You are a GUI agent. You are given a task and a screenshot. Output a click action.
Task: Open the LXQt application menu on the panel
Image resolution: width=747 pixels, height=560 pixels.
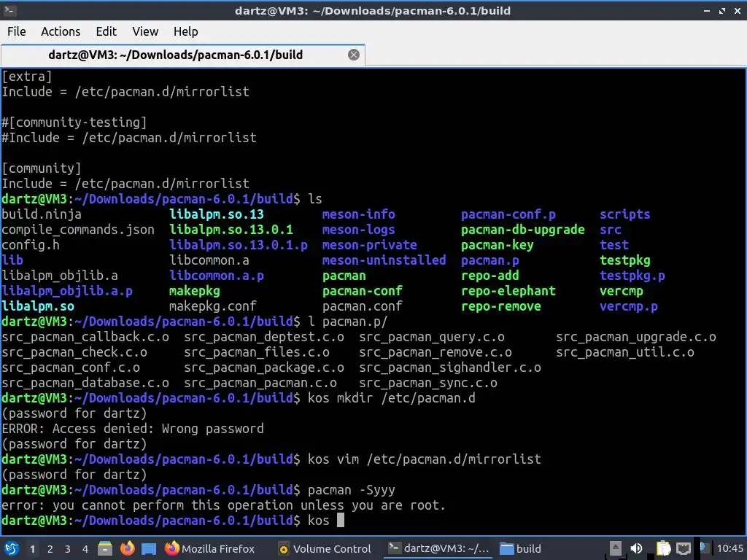click(12, 548)
